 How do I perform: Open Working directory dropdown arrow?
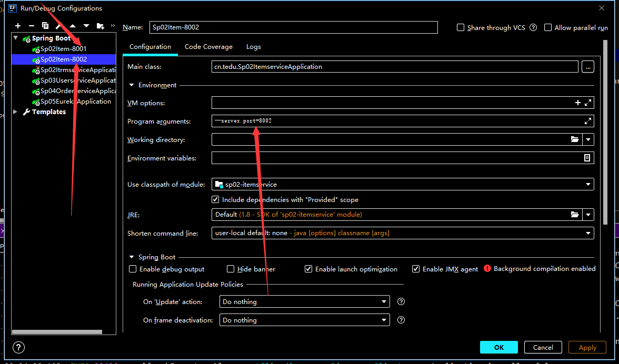588,139
